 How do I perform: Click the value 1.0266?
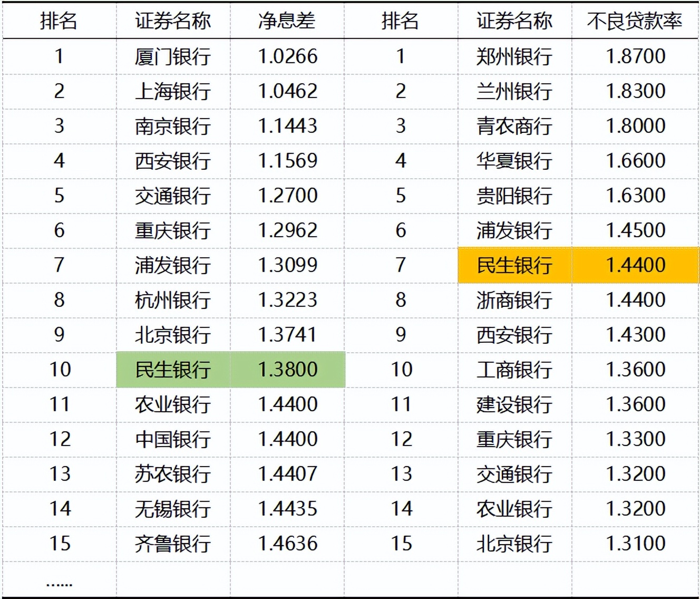coord(288,56)
